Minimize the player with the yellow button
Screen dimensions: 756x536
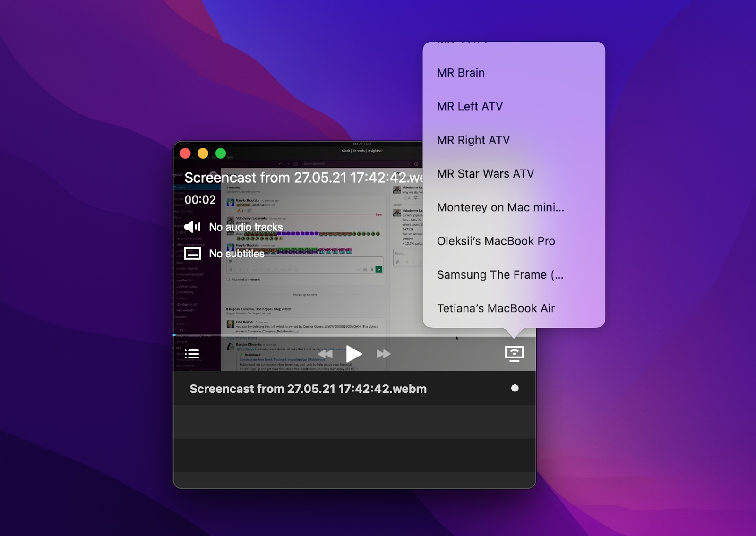tap(203, 153)
